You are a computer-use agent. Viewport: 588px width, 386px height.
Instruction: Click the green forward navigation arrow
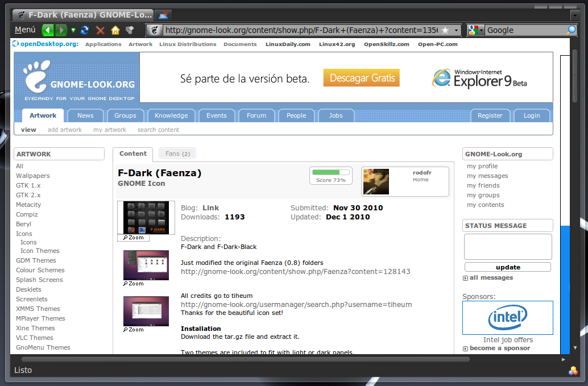[61, 30]
